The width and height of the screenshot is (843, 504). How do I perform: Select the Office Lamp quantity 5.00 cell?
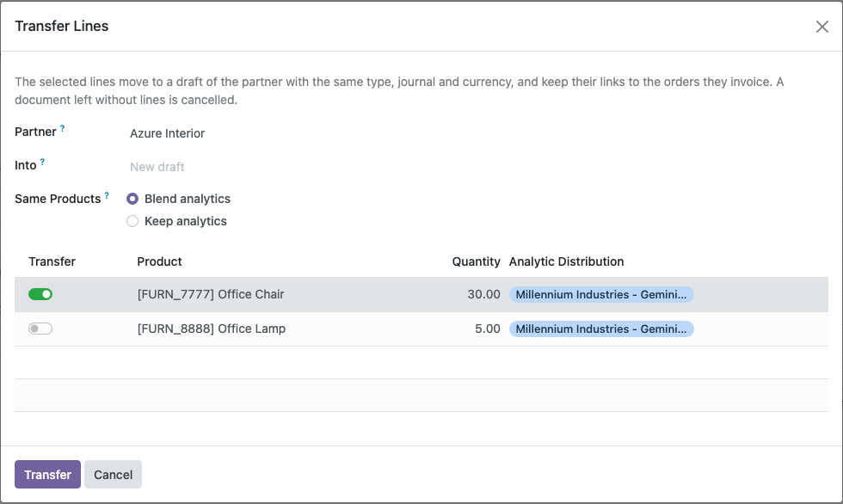487,329
